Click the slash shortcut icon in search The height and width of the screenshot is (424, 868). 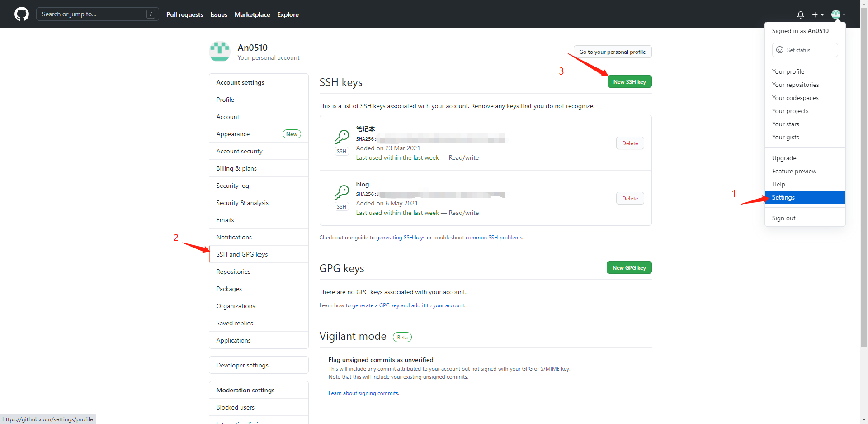151,14
